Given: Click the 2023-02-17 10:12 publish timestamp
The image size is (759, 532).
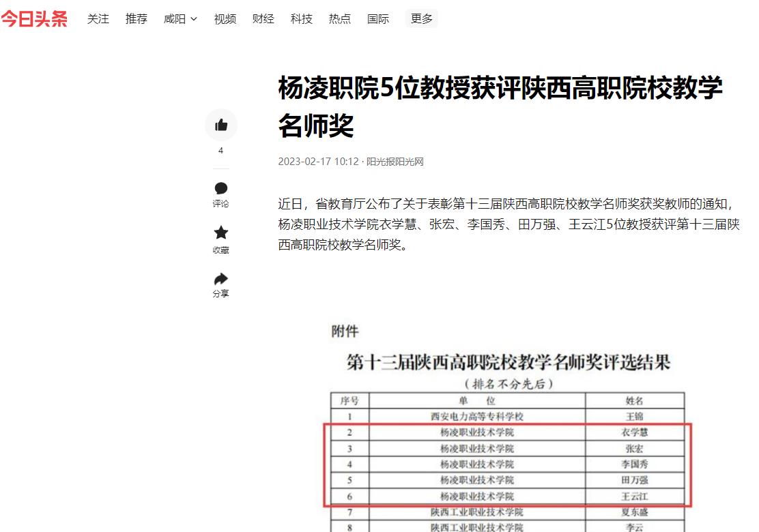Looking at the screenshot, I should pos(318,162).
